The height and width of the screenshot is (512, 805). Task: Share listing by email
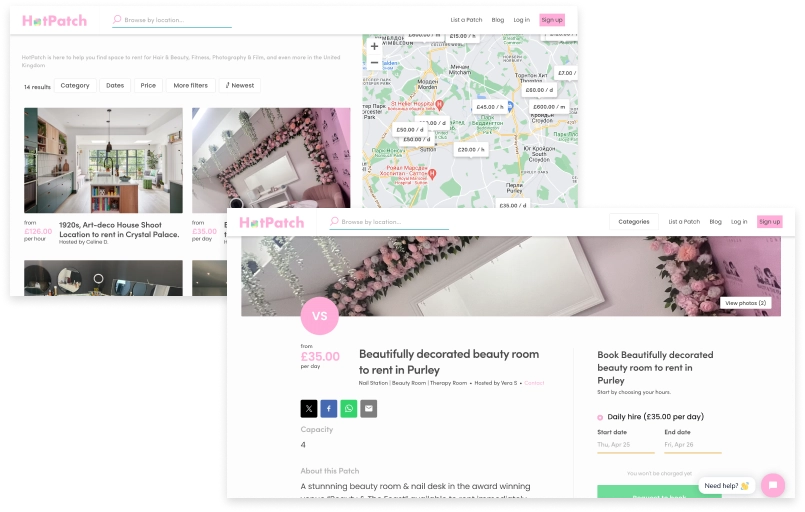369,409
